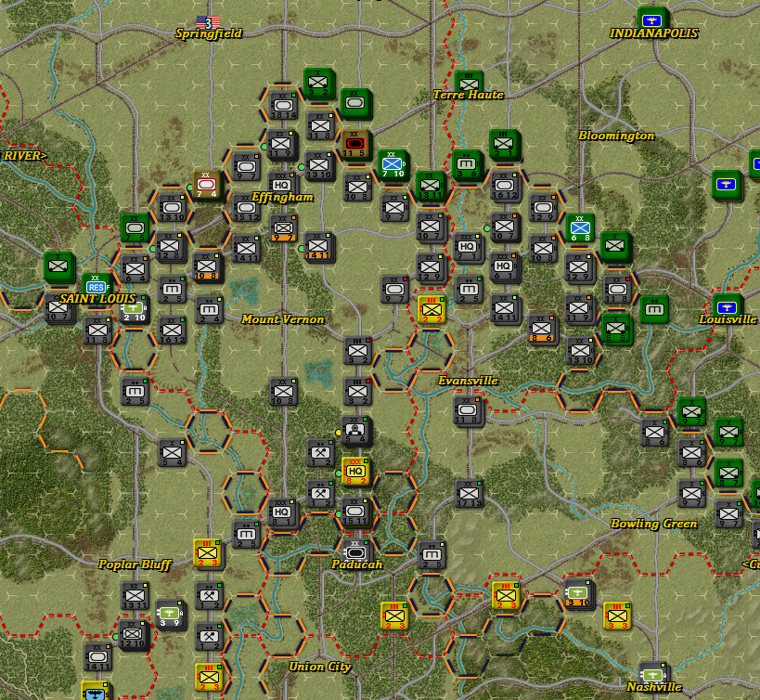
Task: Select the air unit counter rated 3 9
Action: pyautogui.click(x=171, y=615)
